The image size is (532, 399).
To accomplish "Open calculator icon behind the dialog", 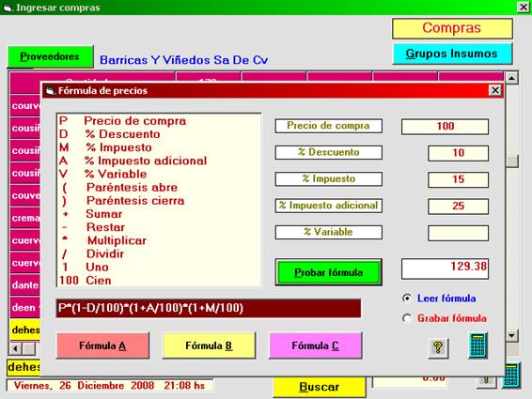I will [x=512, y=376].
